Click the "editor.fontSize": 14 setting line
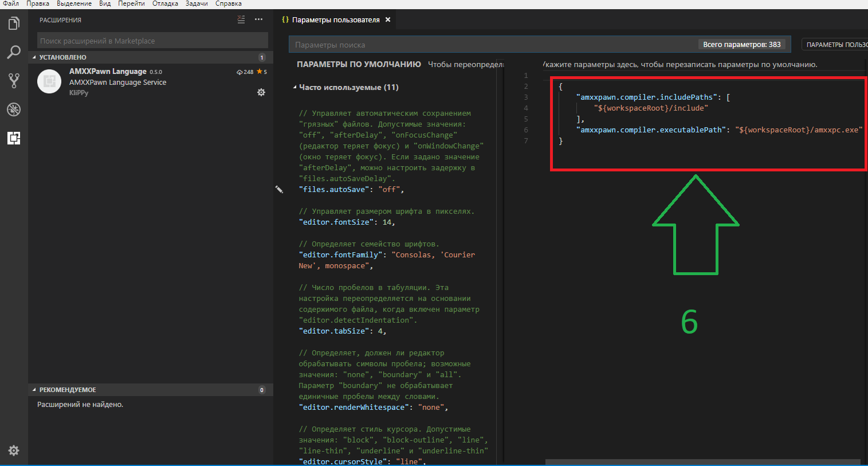Screen dimensions: 868x466 coord(347,222)
